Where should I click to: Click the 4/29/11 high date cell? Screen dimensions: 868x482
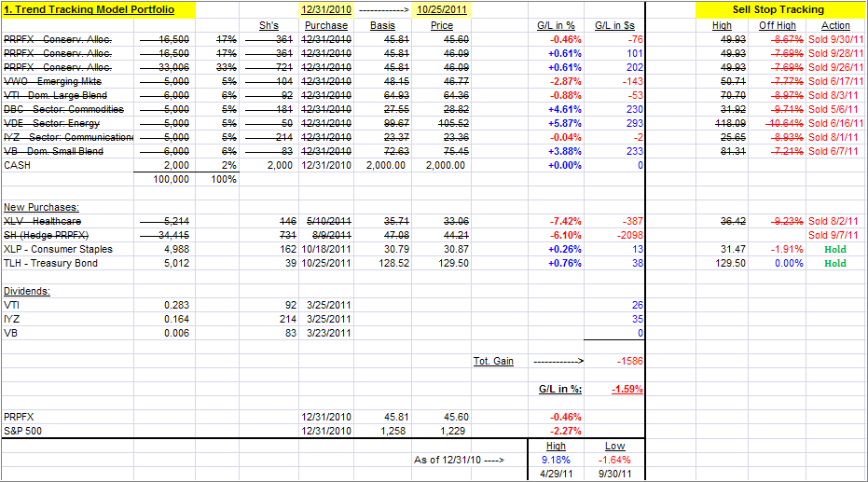tap(556, 475)
